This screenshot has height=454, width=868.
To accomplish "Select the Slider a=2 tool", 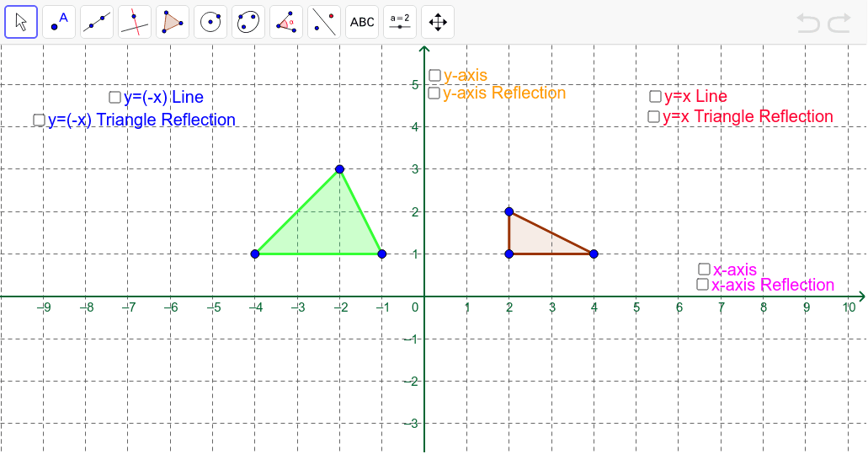I will [x=400, y=22].
